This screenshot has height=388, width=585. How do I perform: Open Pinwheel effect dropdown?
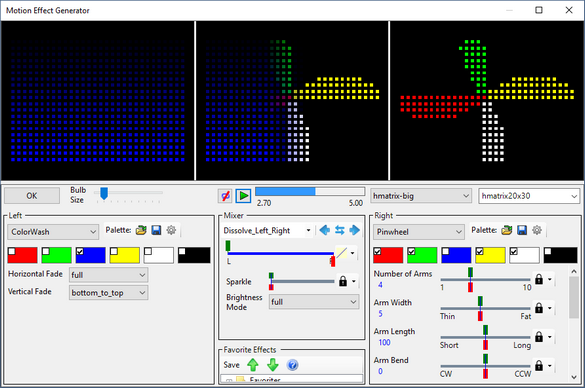click(419, 232)
